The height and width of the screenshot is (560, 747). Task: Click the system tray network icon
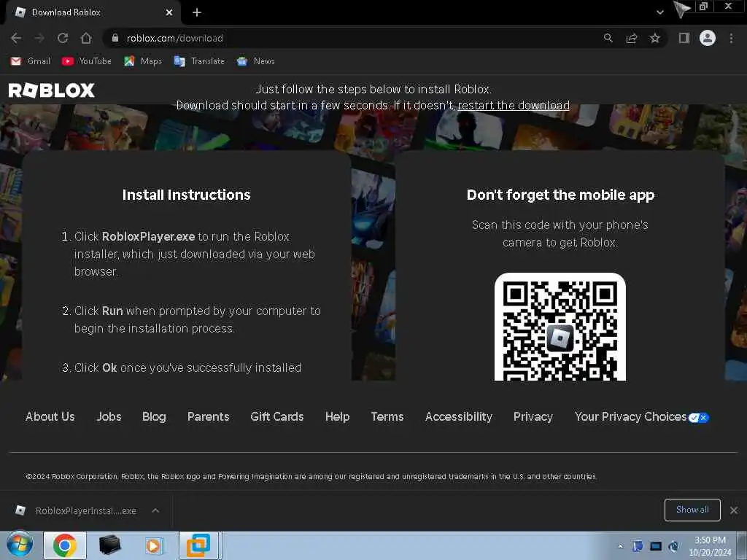673,547
